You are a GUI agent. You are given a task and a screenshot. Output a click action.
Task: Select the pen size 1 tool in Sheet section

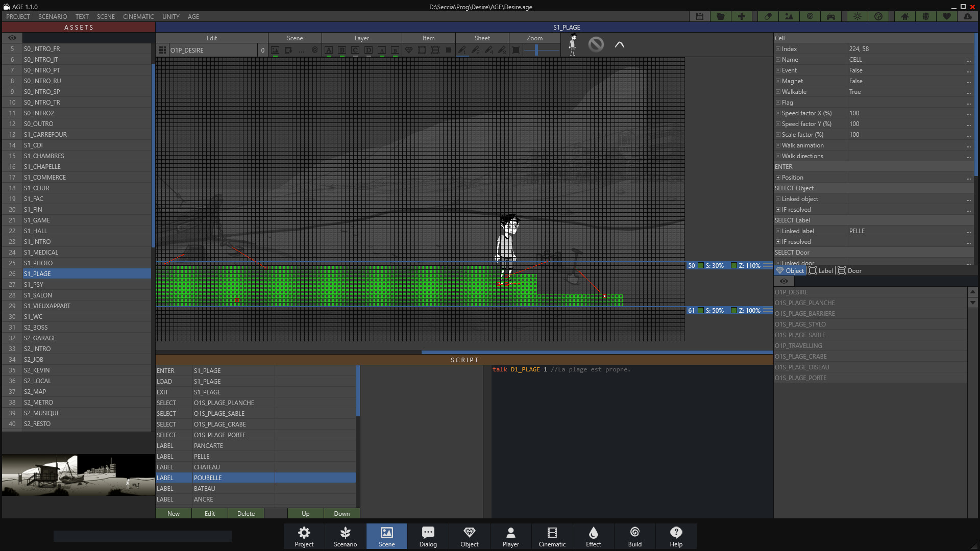click(x=462, y=50)
